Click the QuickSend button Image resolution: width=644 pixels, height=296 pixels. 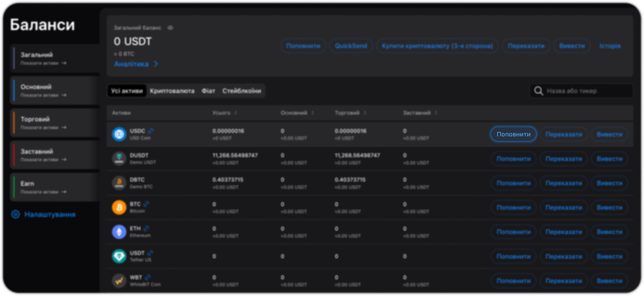tap(351, 46)
